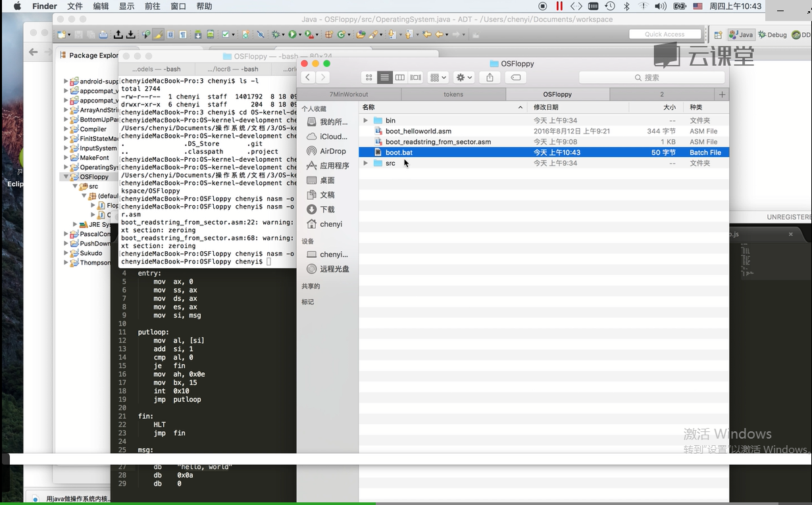Image resolution: width=812 pixels, height=505 pixels.
Task: Select boot_readstring_from_sector.asm file in Finder
Action: coord(544,141)
